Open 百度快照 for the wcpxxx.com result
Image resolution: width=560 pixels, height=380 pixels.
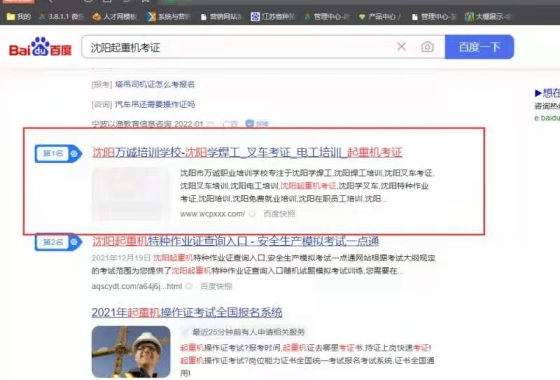point(279,214)
